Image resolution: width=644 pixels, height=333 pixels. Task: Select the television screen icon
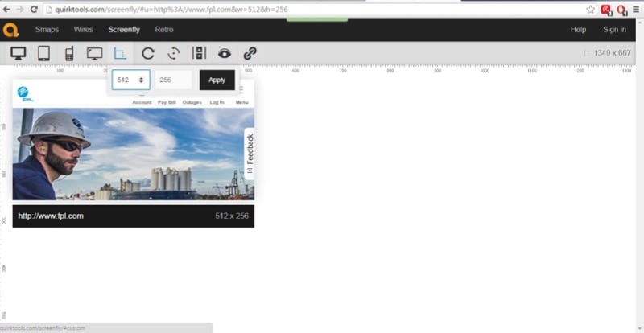tap(94, 53)
